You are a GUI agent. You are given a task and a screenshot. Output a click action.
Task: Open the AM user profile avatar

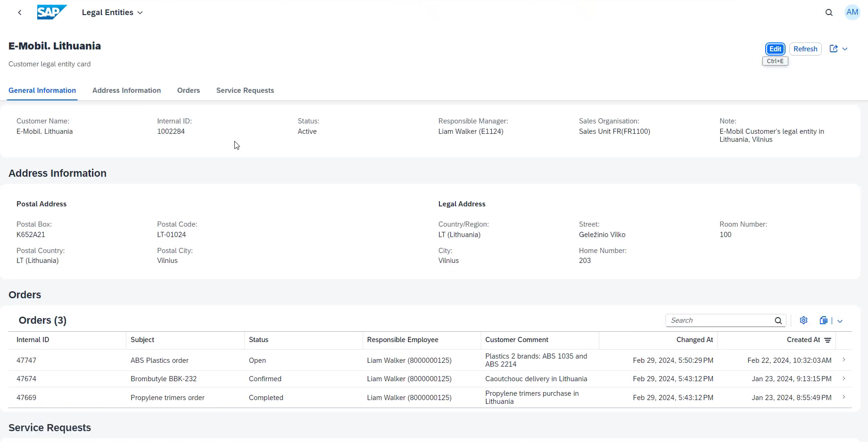point(852,12)
